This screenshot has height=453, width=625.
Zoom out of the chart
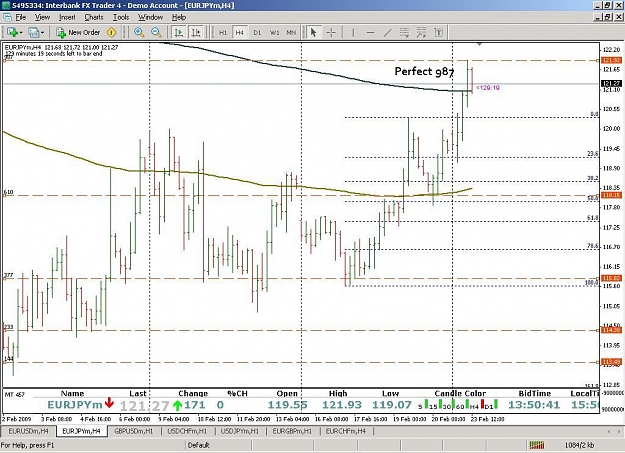156,32
